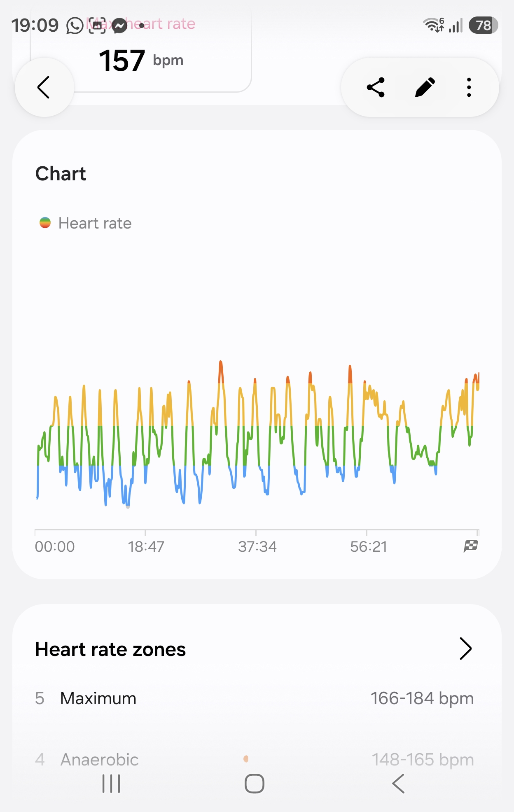Edit the workout with pencil icon
Viewport: 514px width, 812px height.
425,87
